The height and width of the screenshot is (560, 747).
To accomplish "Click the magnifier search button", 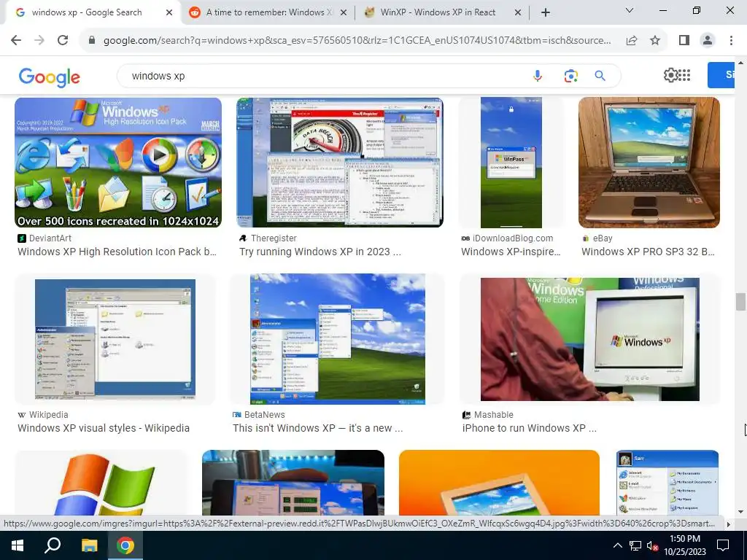I will tap(600, 76).
